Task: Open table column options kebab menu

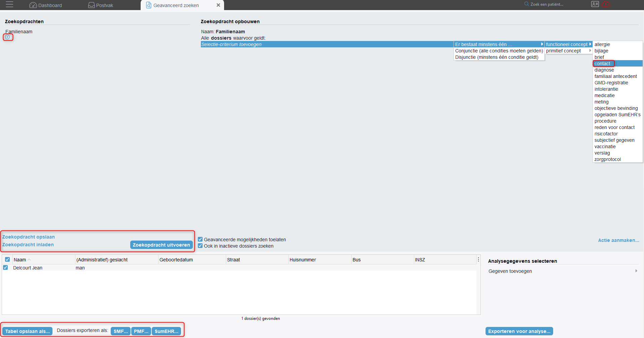Action: (478, 259)
